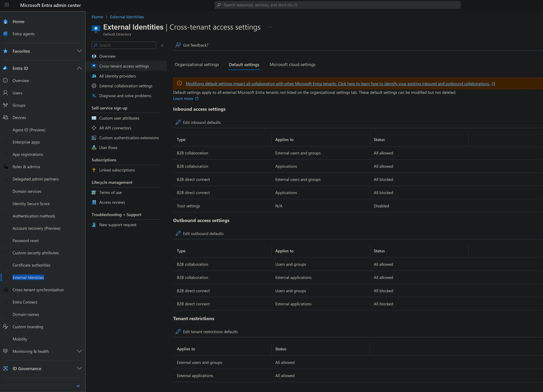Viewport: 543px width, 392px height.
Task: Click tenant restrictions External applications row
Action: [358, 376]
